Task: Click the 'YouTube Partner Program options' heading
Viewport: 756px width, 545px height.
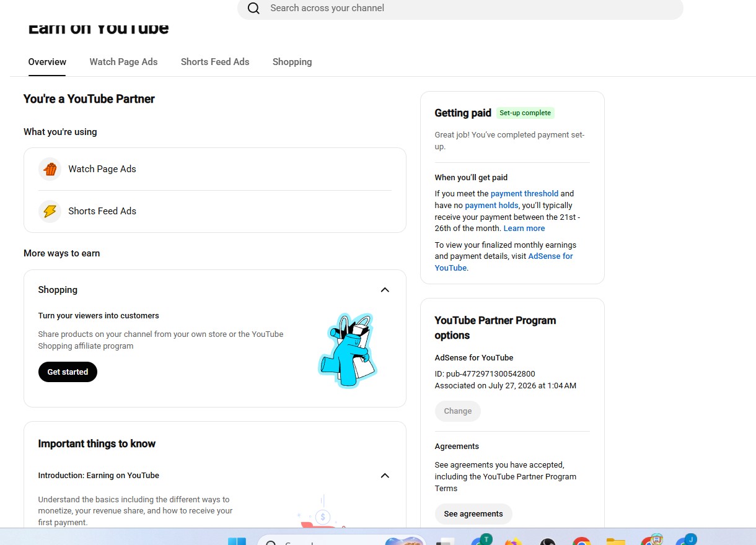Action: [495, 328]
